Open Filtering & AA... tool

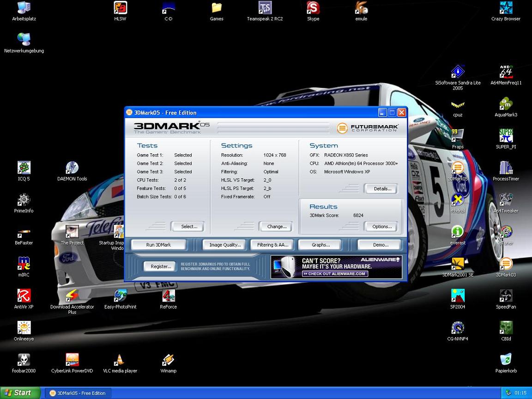coord(272,245)
